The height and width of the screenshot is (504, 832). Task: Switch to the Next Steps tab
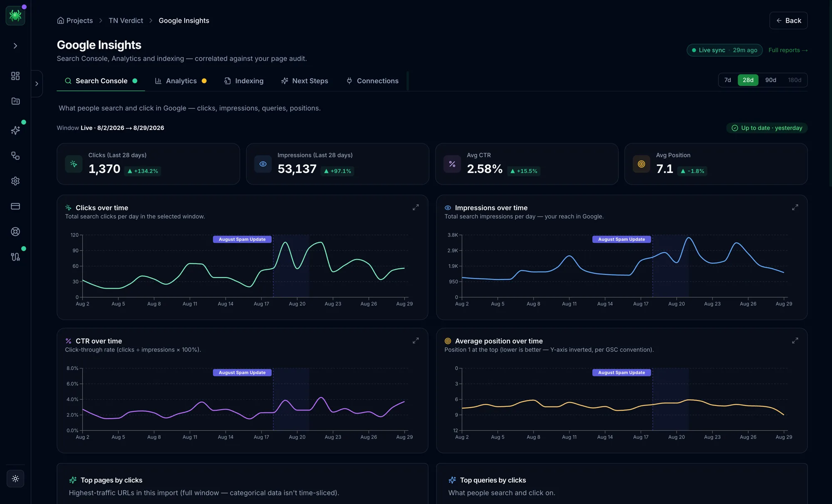click(x=305, y=81)
